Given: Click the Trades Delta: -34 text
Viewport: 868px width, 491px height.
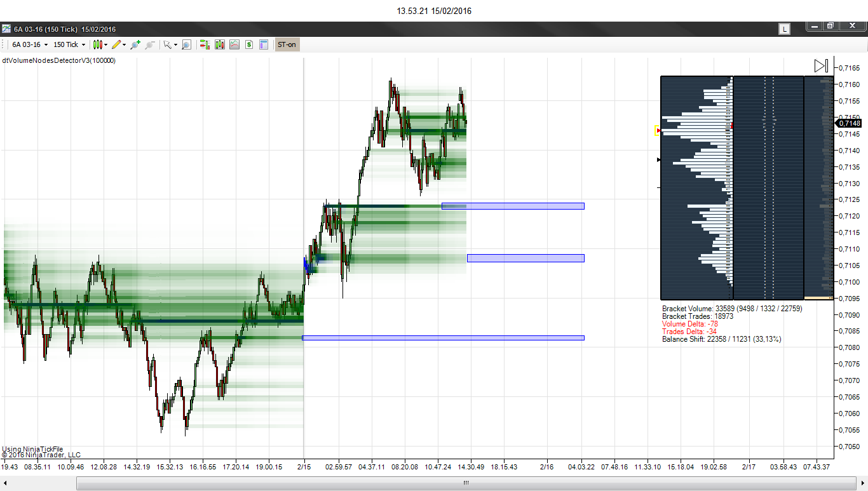Looking at the screenshot, I should point(689,332).
